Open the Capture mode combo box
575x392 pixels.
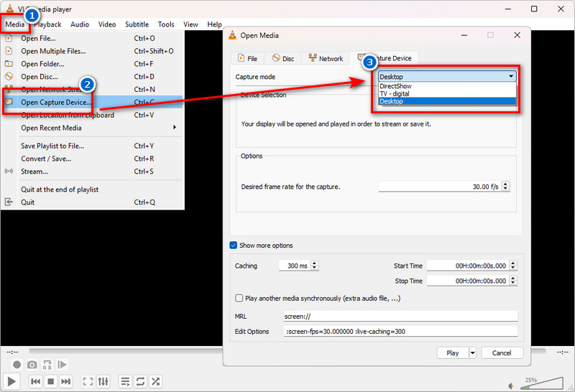point(447,76)
